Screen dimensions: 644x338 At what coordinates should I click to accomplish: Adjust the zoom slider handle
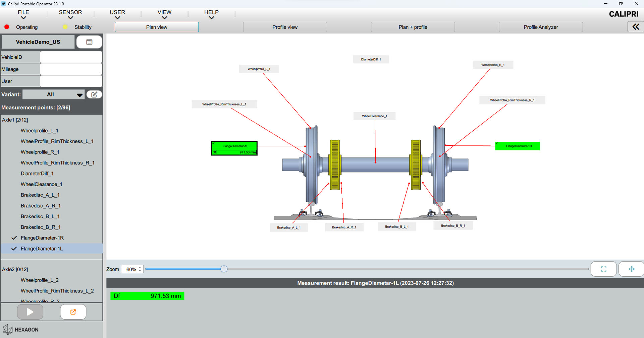[x=224, y=269]
